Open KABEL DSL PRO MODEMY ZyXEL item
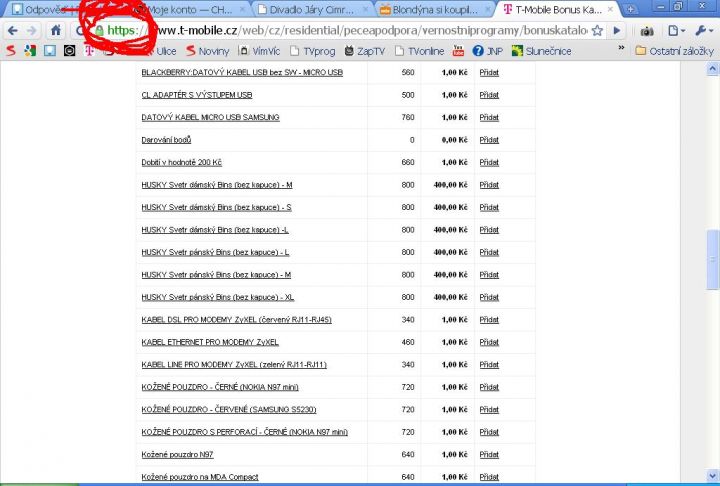720x486 pixels. pos(236,320)
